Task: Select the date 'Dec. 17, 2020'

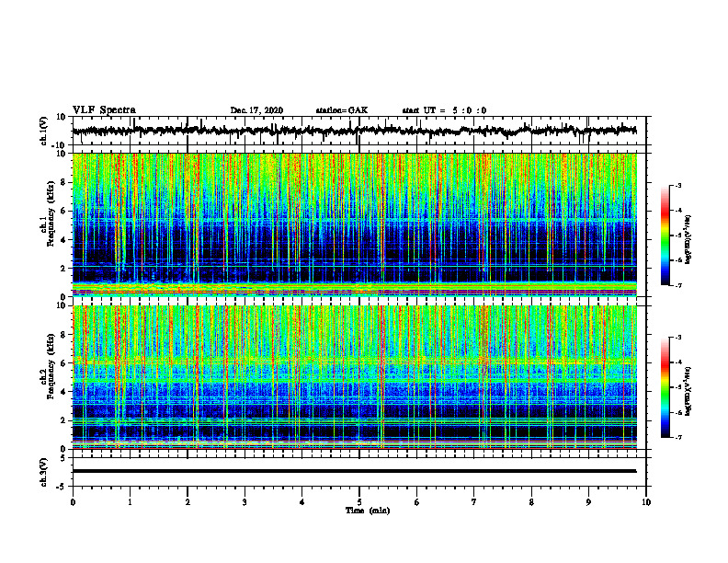Action: pyautogui.click(x=256, y=110)
